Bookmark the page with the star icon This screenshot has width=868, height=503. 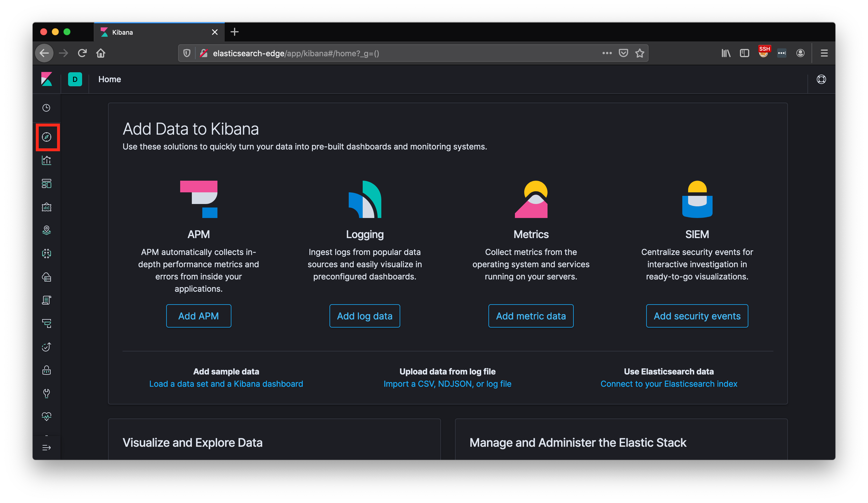pyautogui.click(x=640, y=53)
